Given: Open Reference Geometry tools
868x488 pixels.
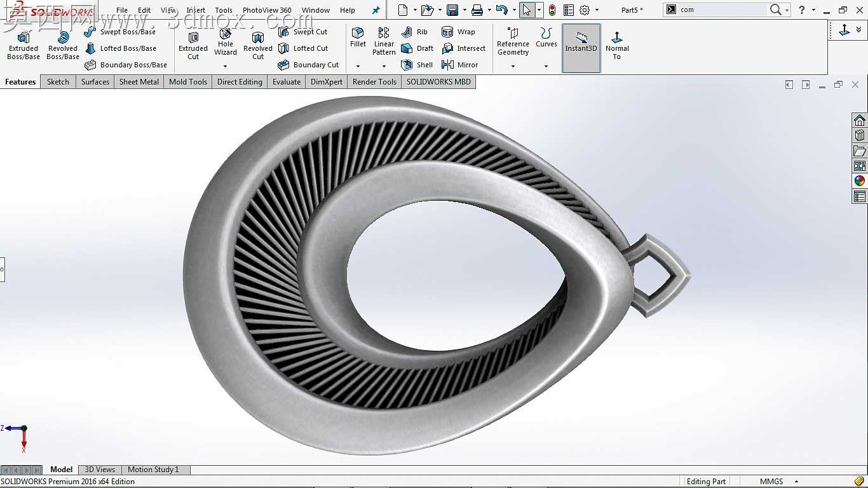Looking at the screenshot, I should click(x=513, y=42).
